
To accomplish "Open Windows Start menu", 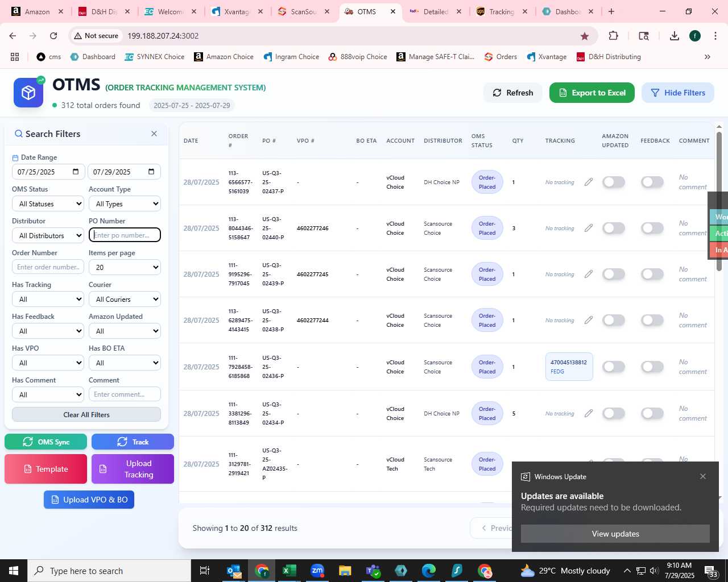I will point(14,571).
